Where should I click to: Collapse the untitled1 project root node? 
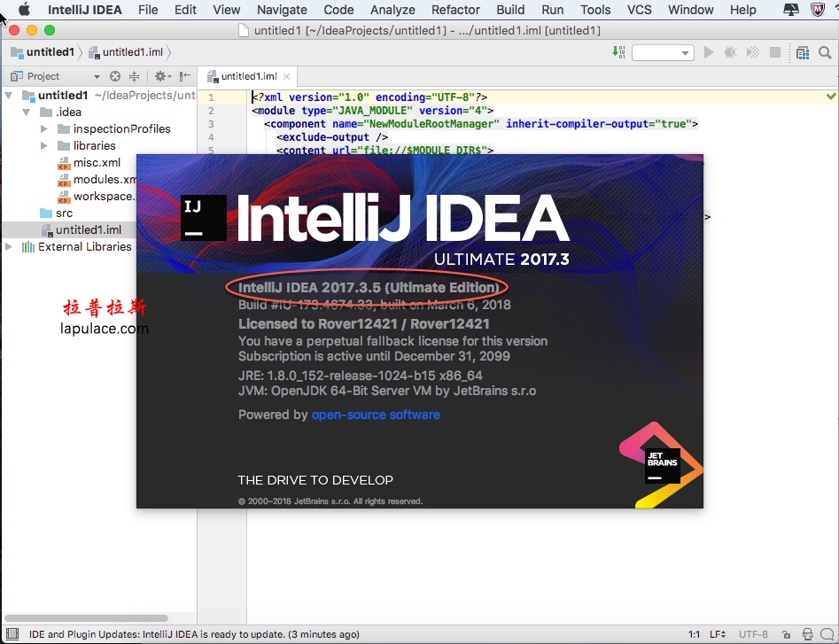pyautogui.click(x=9, y=96)
